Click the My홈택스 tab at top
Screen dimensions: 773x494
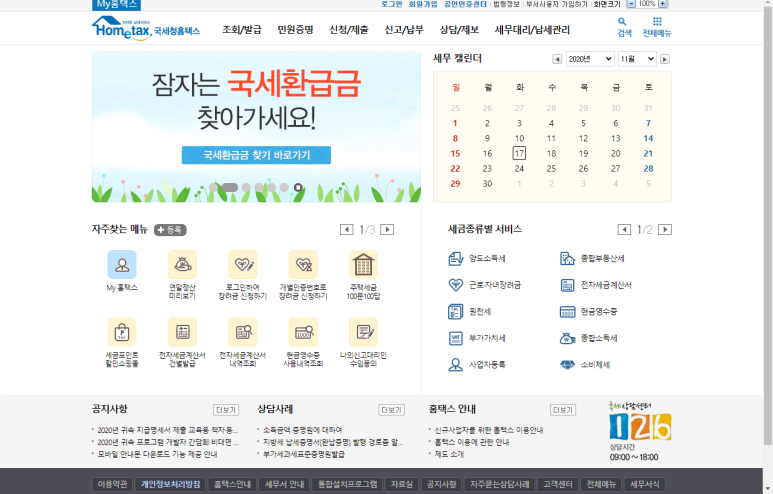(x=116, y=5)
